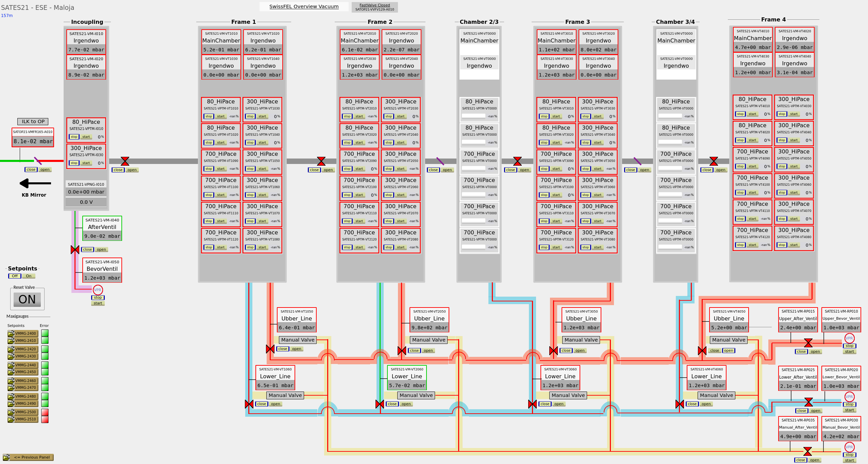Click the manual valve icon on Frame 4 Ubber_Line
Screen dimensions: 868x464
(x=702, y=350)
